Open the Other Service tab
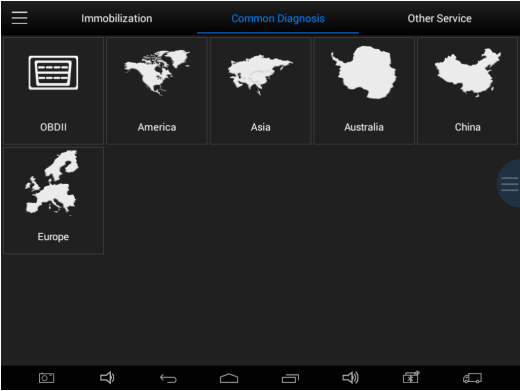Screen dimensions: 520x391 coord(439,18)
